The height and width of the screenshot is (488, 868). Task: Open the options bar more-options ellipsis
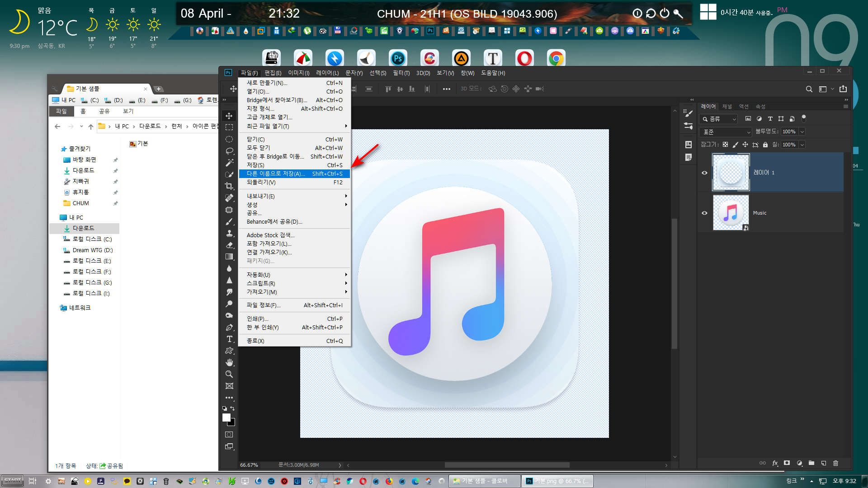[447, 89]
